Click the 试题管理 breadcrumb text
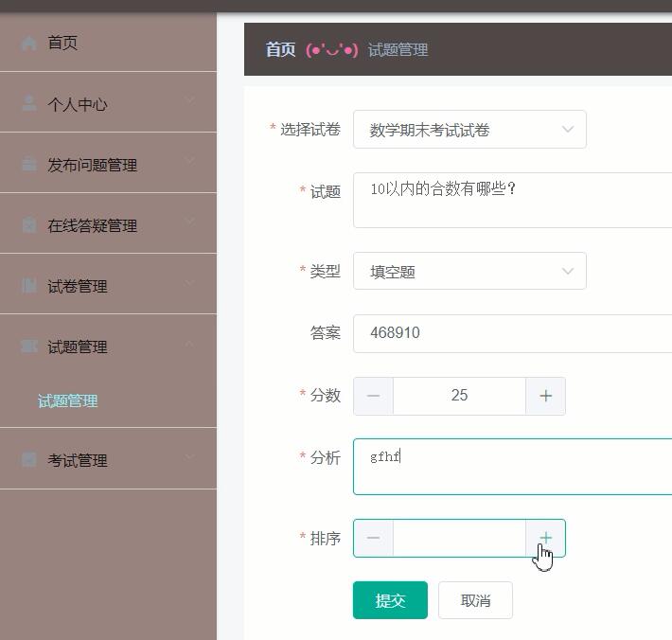672x640 pixels. pyautogui.click(x=398, y=50)
